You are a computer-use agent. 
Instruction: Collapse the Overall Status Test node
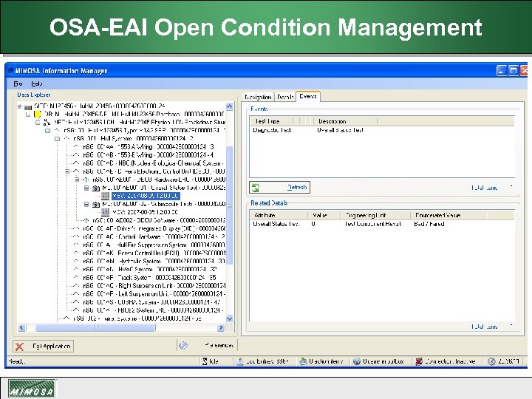point(86,188)
